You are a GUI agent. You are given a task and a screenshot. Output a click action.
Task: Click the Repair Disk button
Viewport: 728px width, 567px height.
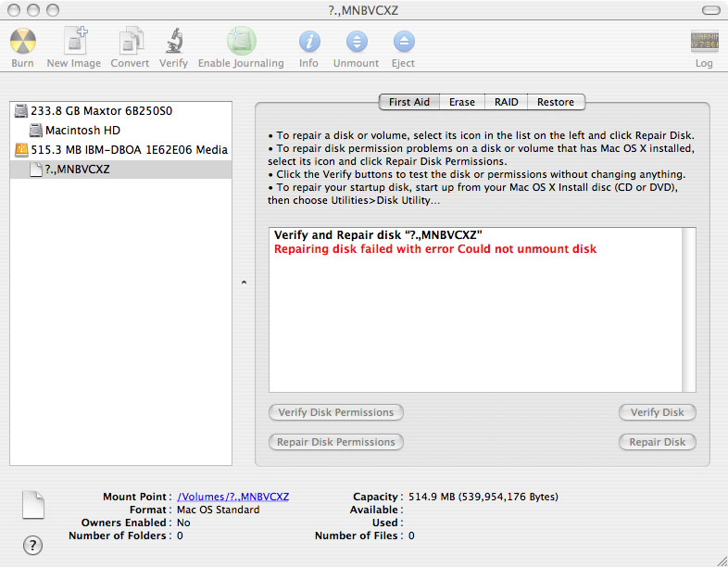(x=657, y=442)
